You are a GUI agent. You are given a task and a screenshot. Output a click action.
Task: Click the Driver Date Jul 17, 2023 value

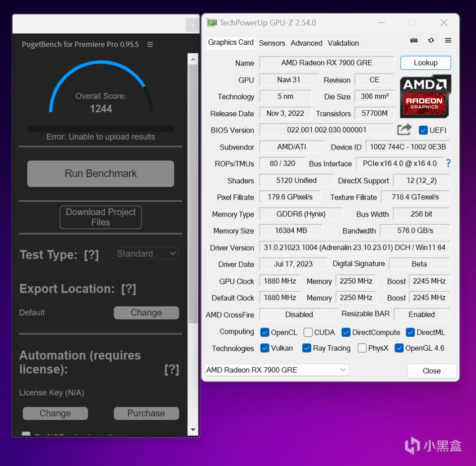pyautogui.click(x=293, y=264)
